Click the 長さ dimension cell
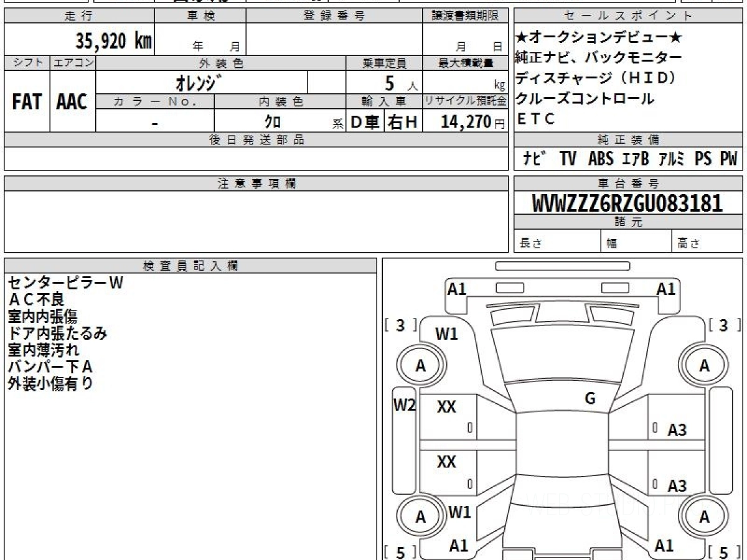747x560 pixels. tap(557, 241)
